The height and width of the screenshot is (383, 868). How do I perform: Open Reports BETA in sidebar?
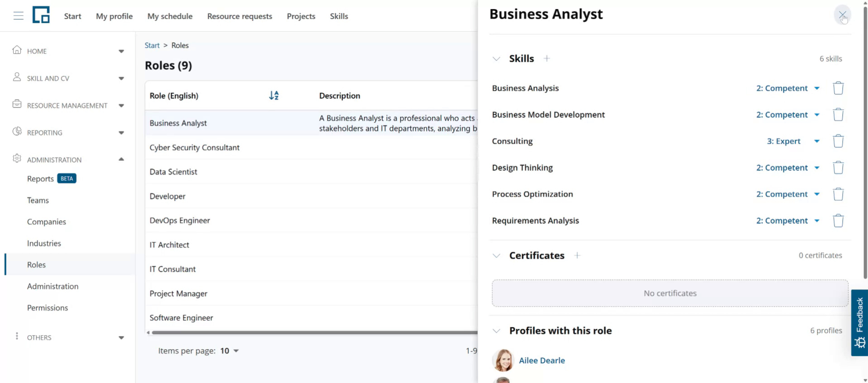(x=52, y=179)
